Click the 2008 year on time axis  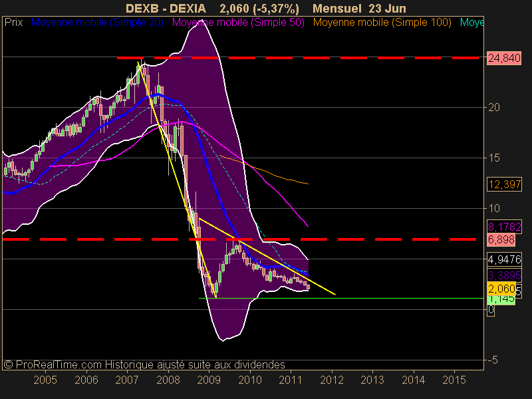point(168,380)
